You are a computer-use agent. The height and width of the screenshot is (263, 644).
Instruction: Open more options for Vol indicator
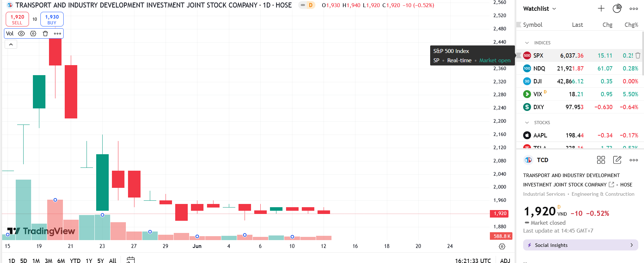(58, 34)
